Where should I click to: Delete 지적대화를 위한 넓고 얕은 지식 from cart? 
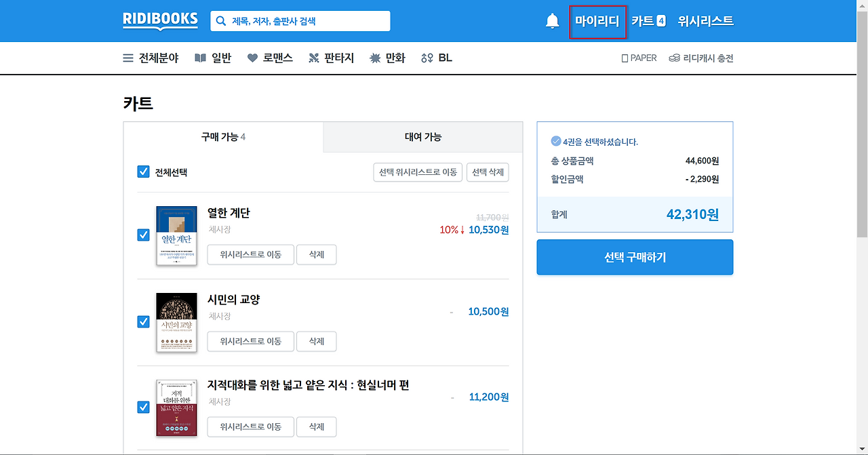tap(317, 427)
